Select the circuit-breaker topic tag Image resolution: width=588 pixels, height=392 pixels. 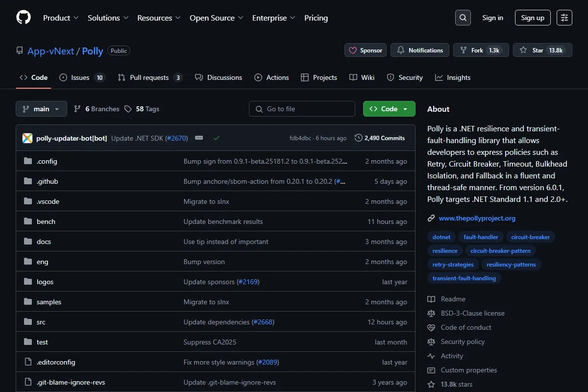(530, 237)
